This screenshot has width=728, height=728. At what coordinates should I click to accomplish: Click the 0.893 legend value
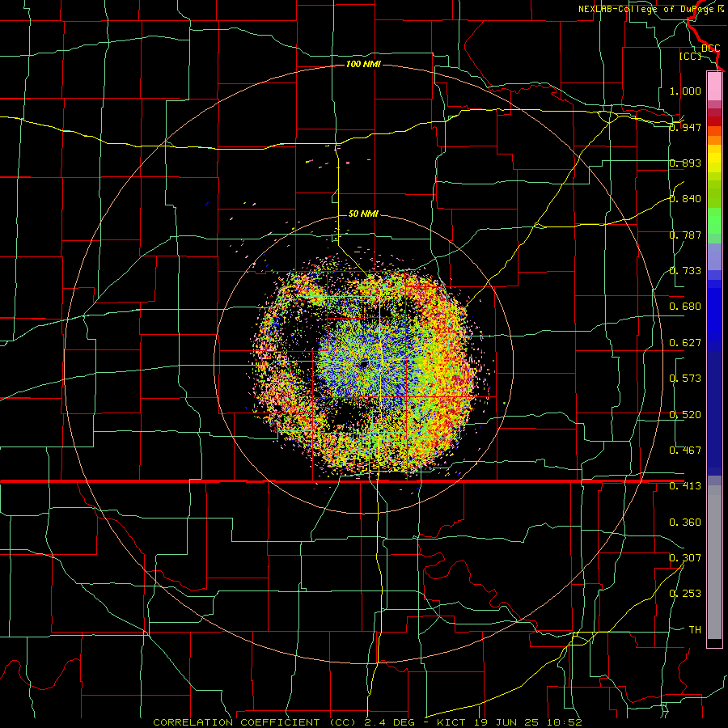(x=685, y=163)
